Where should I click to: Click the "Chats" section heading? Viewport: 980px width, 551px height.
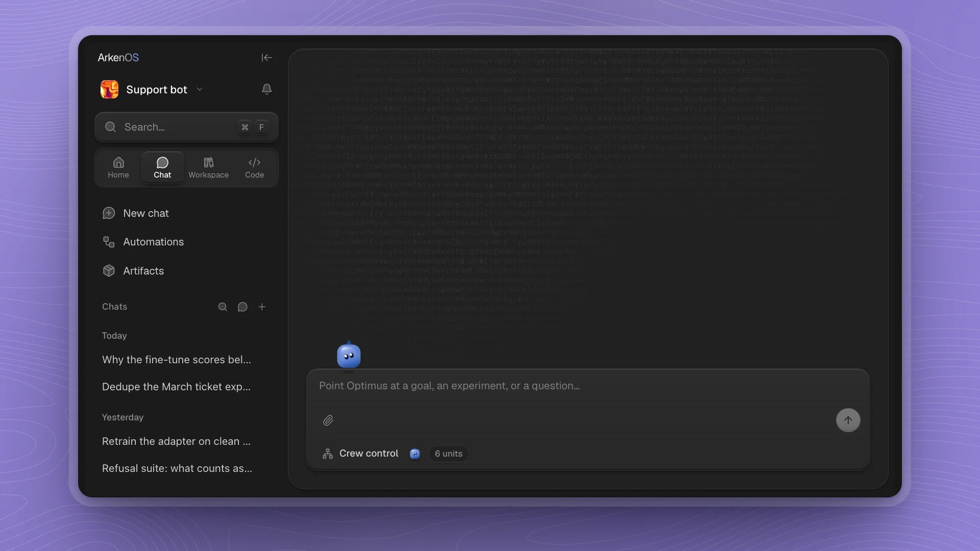114,307
